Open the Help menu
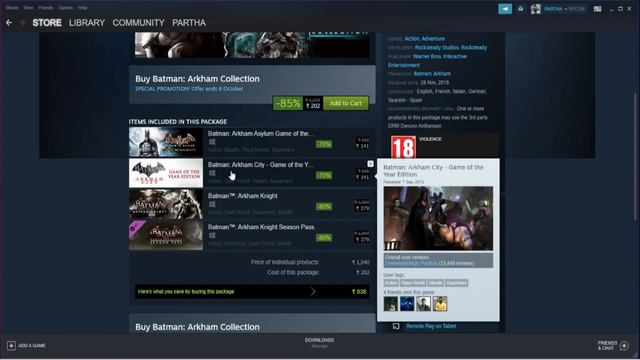The height and width of the screenshot is (360, 640). [82, 8]
